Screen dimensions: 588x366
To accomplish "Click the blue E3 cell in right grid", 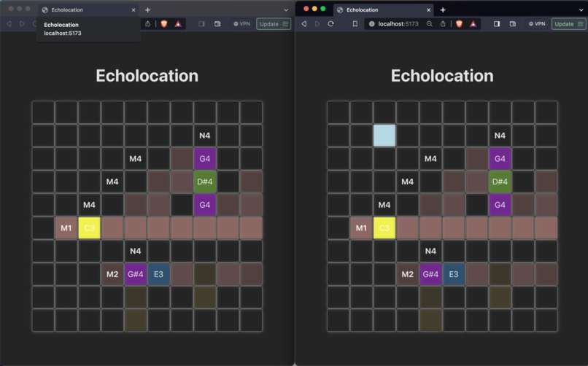I will tap(454, 274).
